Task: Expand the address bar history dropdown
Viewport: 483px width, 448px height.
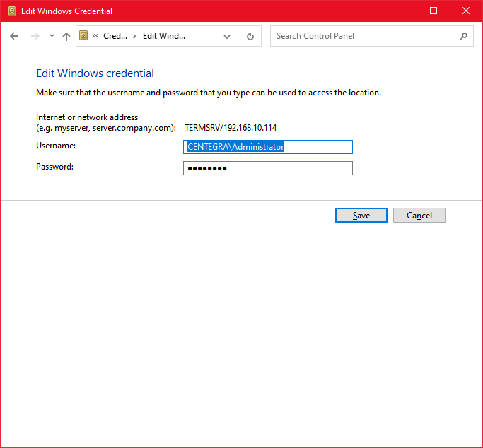Action: 227,36
